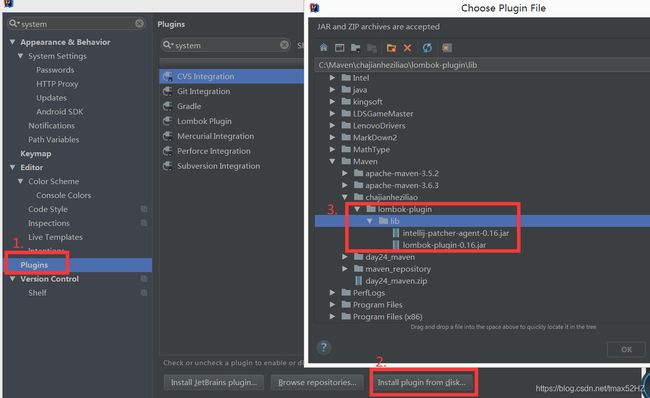
Task: Click the Refresh toolbar icon
Action: 427,48
